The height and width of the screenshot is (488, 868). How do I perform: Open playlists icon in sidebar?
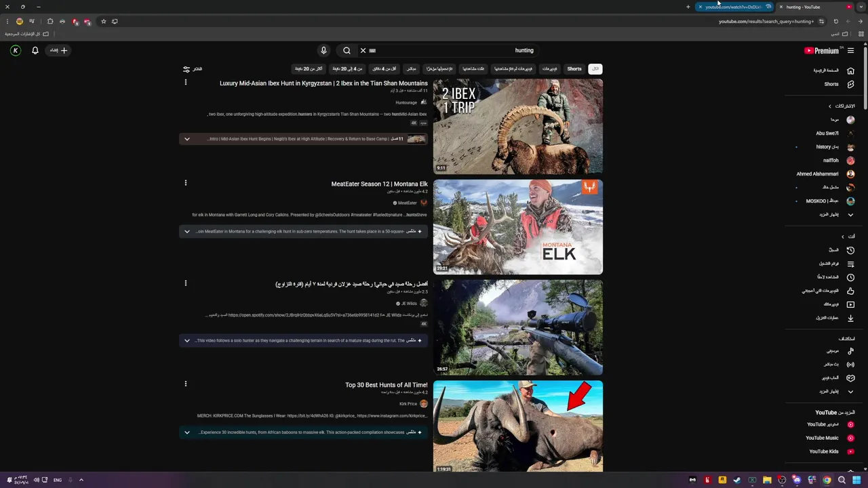pos(850,264)
